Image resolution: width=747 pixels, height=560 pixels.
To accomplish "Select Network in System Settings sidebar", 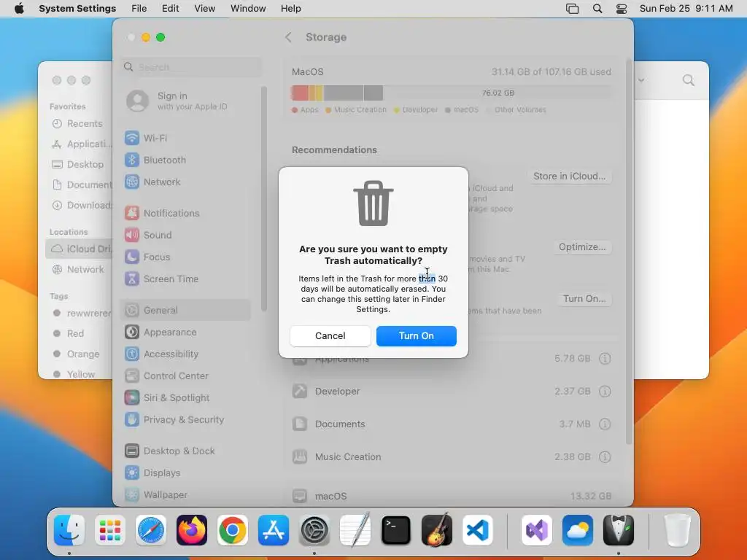I will [186, 182].
